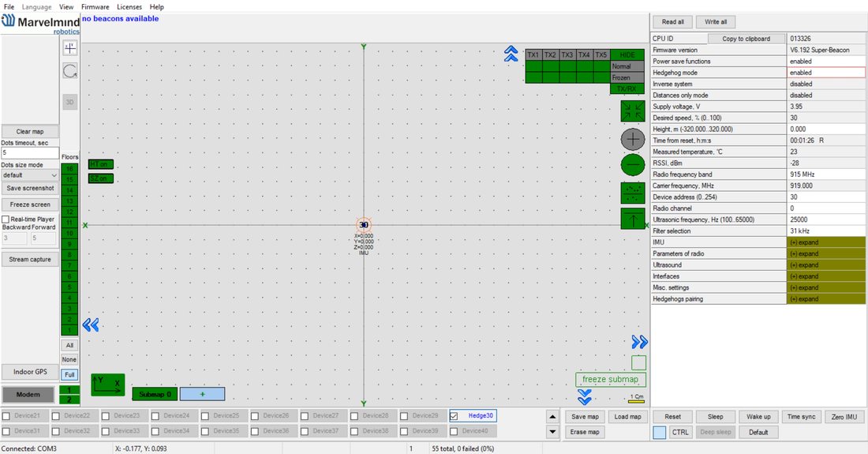Viewport: 868px width, 454px height.
Task: Click the double left chevron icon
Action: (x=91, y=325)
